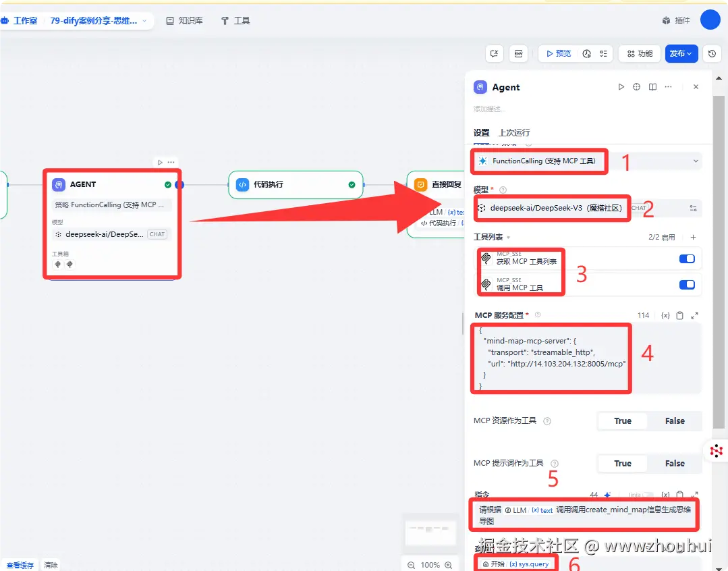
Task: Expand the 指令 editor to fullscreen
Action: tap(694, 495)
